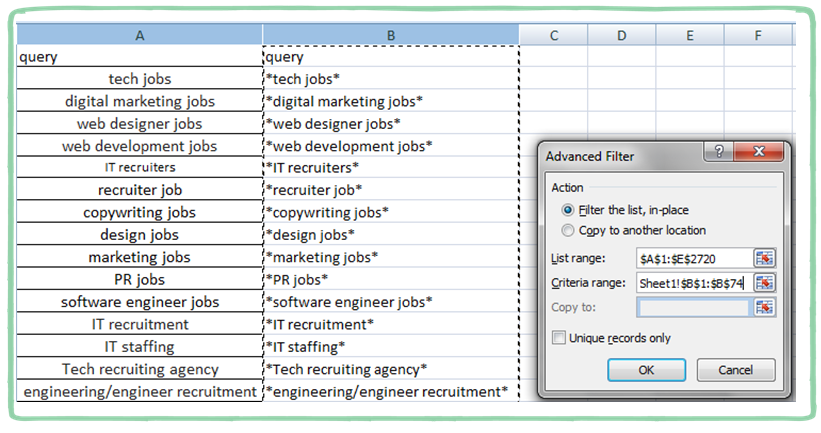This screenshot has height=433, width=821.
Task: Select cell 'recruiter job' in column A
Action: (x=140, y=190)
